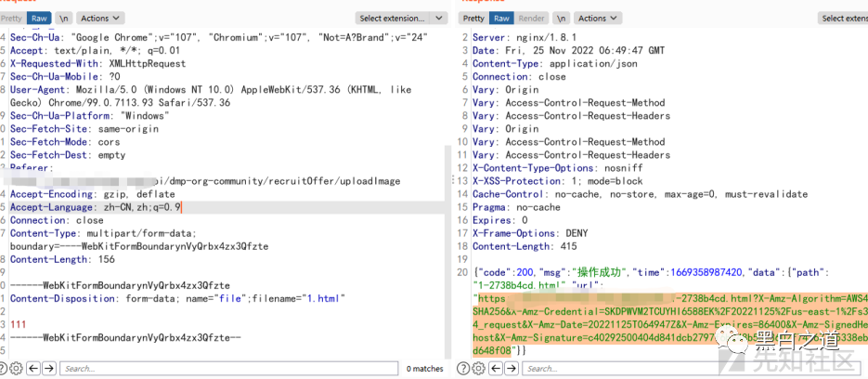Open the response Actions dropdown
This screenshot has width=868, height=379.
[597, 18]
